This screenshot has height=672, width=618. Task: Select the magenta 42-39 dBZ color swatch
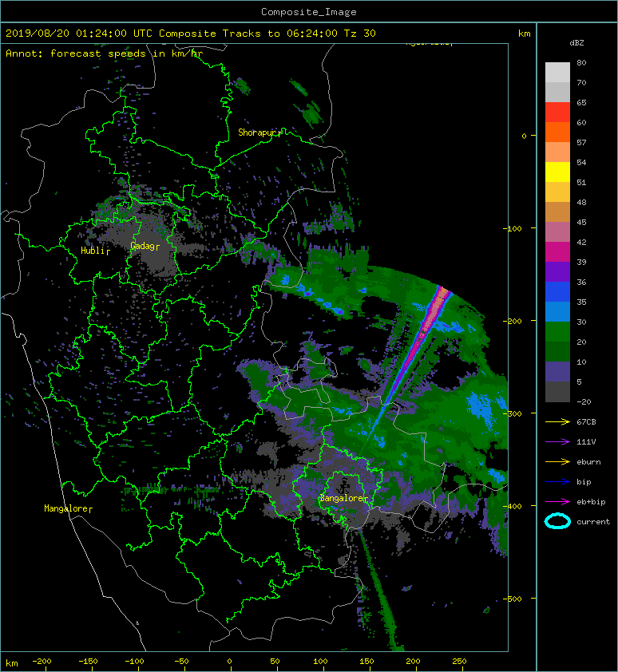click(557, 252)
